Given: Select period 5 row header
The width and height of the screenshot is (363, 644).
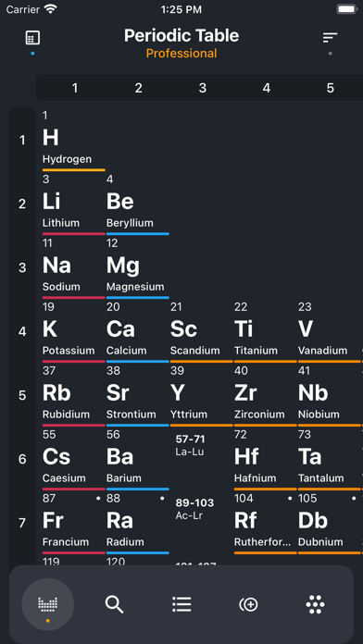Looking at the screenshot, I should 22,395.
